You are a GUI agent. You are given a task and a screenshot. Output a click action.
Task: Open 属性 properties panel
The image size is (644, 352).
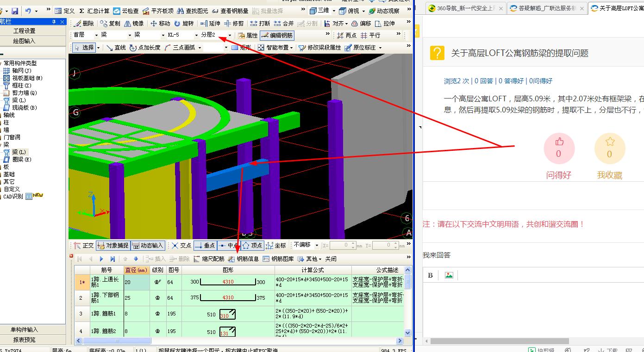pos(248,35)
